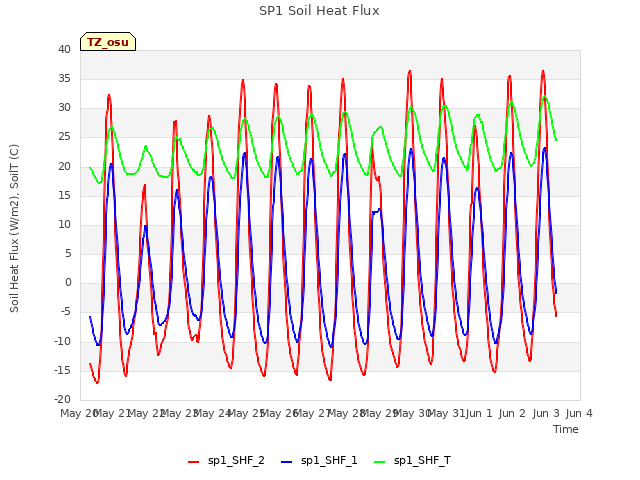
Task: Click the 10 y-axis tick label
Action: [x=64, y=224]
